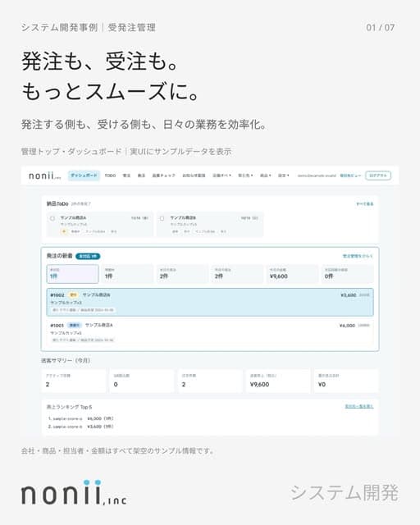
Task: Click the ¥0 summary card
Action: tap(346, 381)
